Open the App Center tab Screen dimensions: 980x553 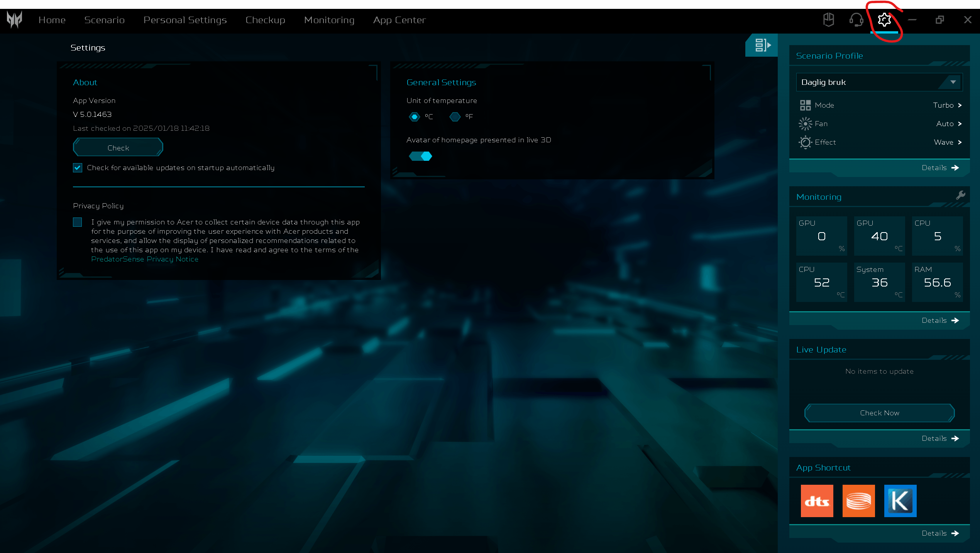(x=399, y=20)
